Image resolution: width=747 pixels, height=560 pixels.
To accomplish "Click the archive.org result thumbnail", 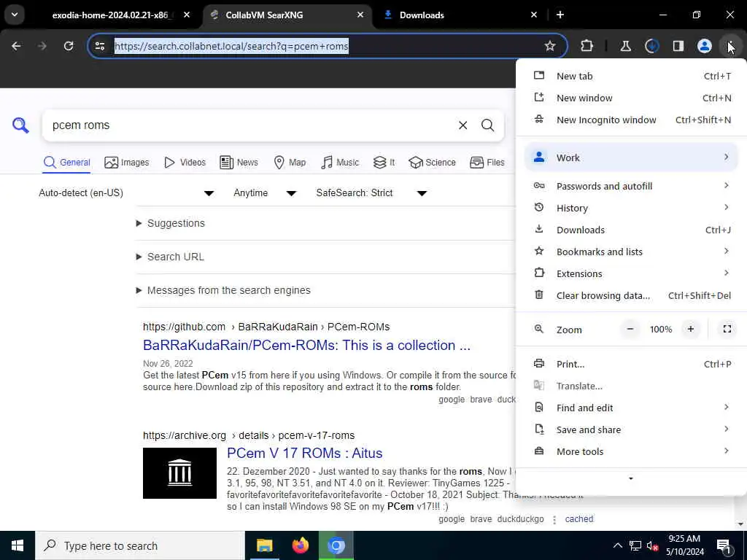I will click(x=179, y=472).
